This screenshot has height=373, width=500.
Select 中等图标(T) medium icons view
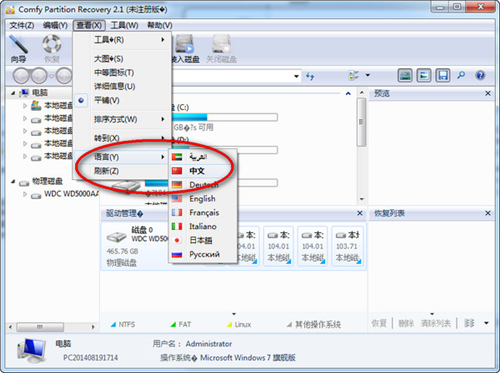pos(122,73)
